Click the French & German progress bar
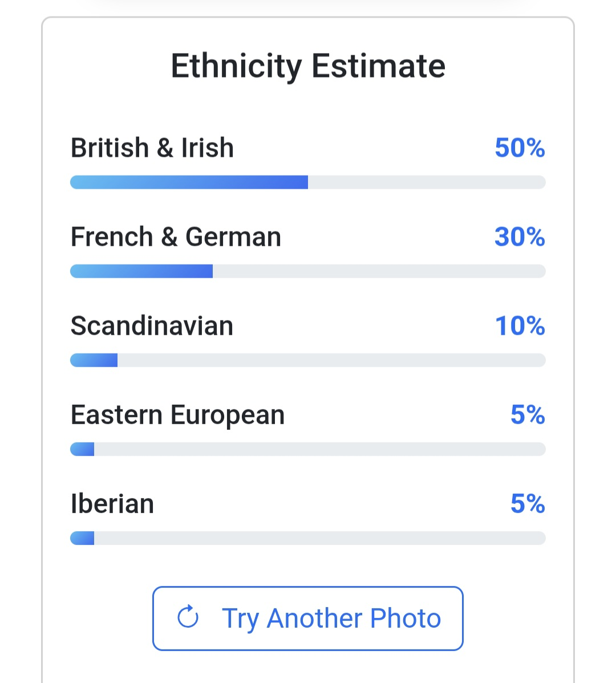This screenshot has width=616, height=683. coord(308,271)
